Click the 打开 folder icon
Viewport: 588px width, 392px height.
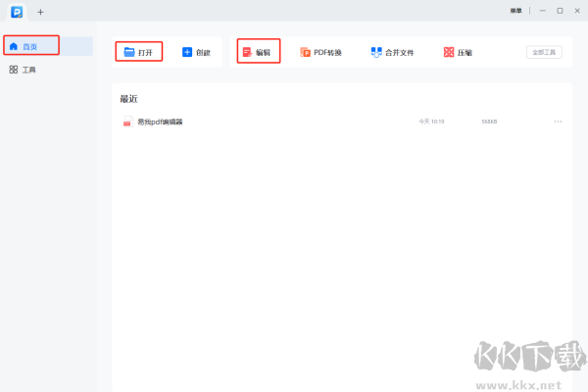129,52
